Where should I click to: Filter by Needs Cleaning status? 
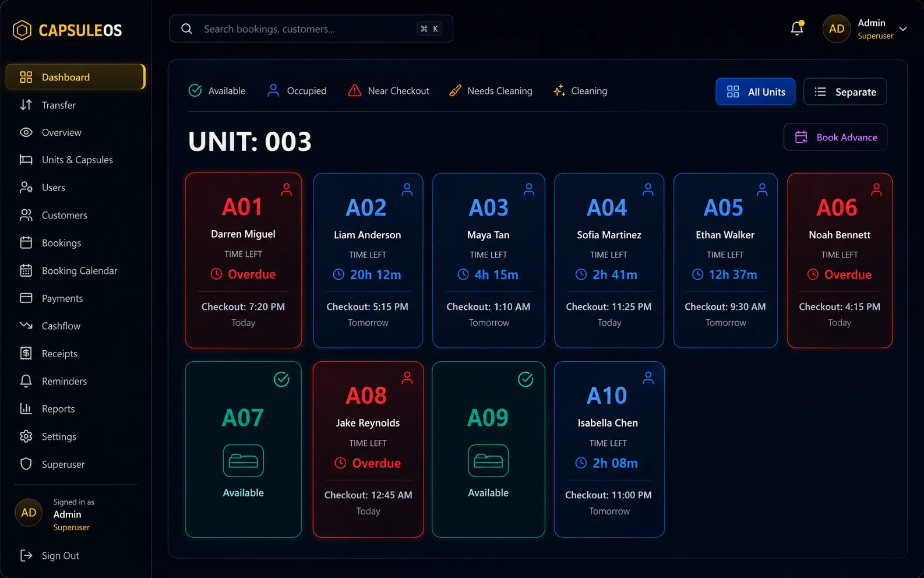click(x=491, y=91)
